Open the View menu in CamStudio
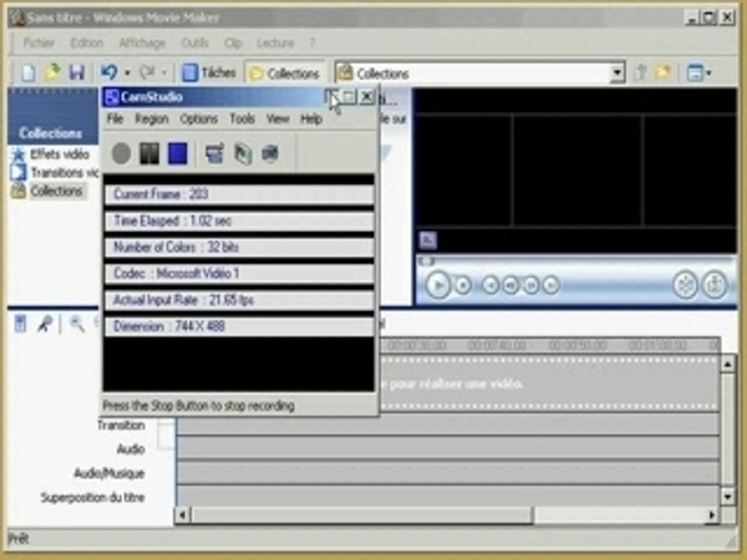747x560 pixels. pos(278,118)
